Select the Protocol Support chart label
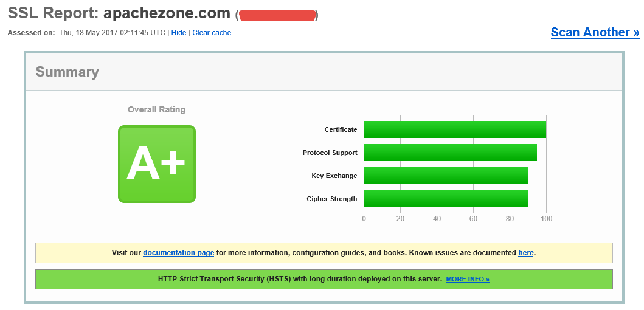The height and width of the screenshot is (310, 644). click(x=330, y=153)
